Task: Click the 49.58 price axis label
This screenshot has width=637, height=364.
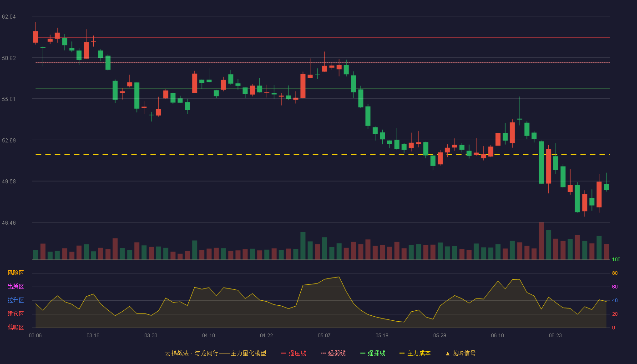Action: (x=9, y=181)
